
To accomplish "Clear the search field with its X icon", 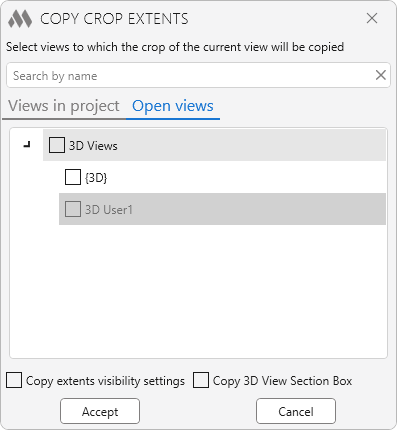I will coord(381,75).
